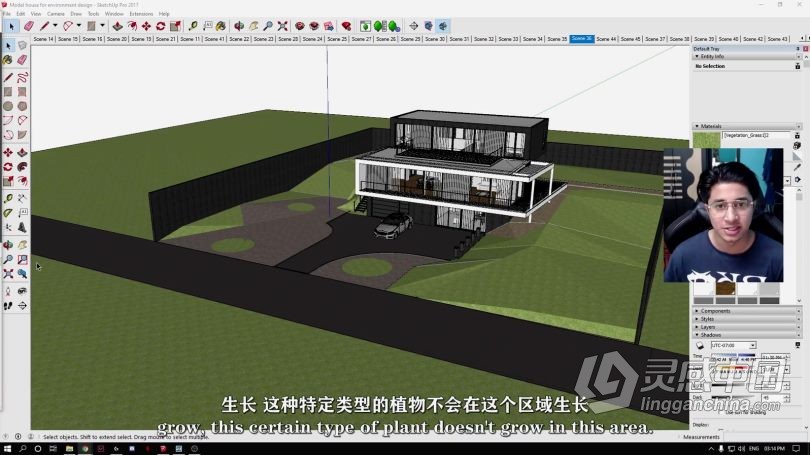Adjust the shadow Time slider
Viewport: 810px width, 455px height.
pyautogui.click(x=733, y=357)
